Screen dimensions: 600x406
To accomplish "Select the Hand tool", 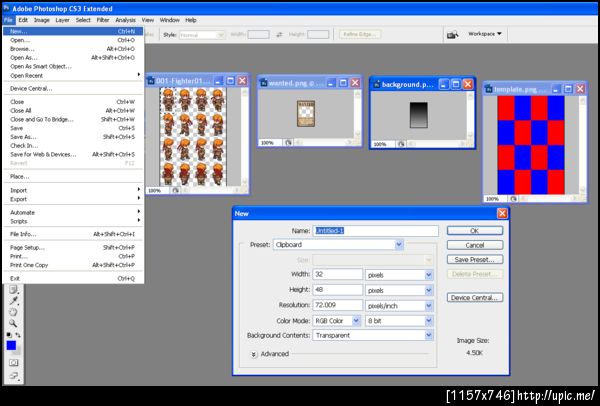I will point(13,312).
